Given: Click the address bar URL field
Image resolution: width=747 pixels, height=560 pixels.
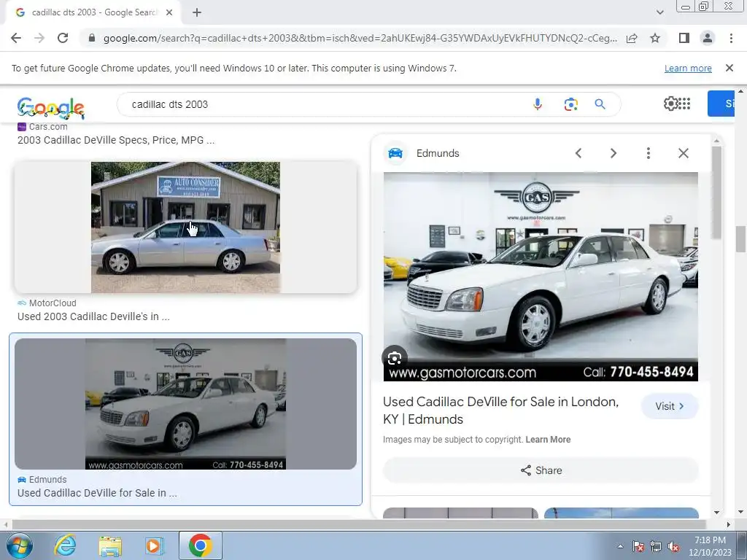Looking at the screenshot, I should tap(360, 38).
